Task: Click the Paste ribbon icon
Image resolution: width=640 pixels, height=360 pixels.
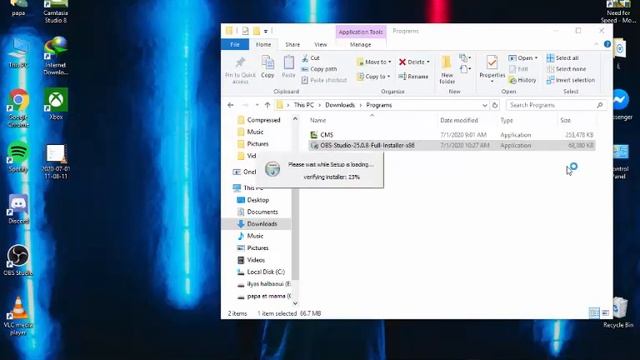Action: (x=289, y=66)
